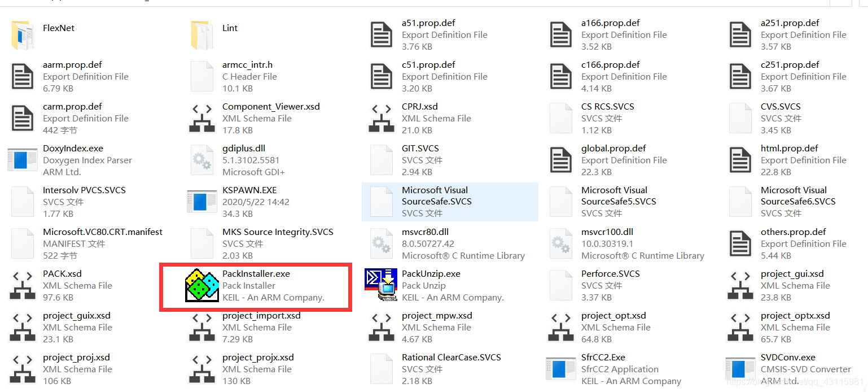Click the a166.prop.def file icon
Screen dimensions: 868x392
coord(561,35)
